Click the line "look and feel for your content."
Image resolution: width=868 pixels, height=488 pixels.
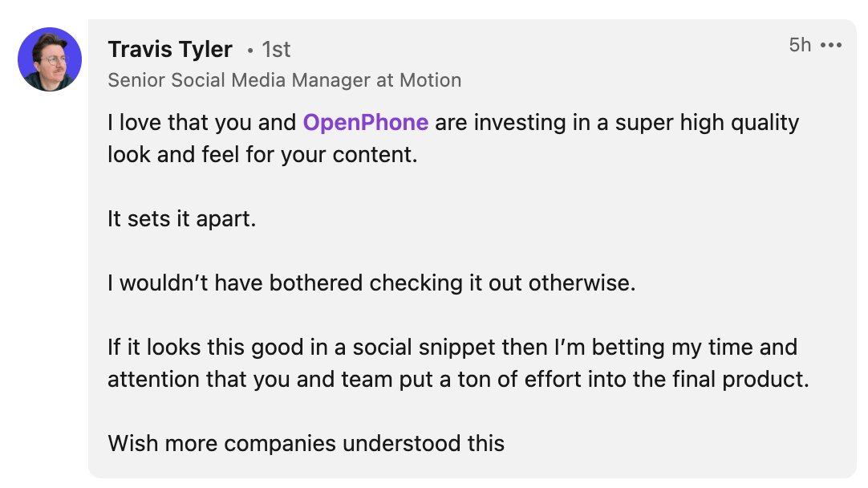coord(262,155)
